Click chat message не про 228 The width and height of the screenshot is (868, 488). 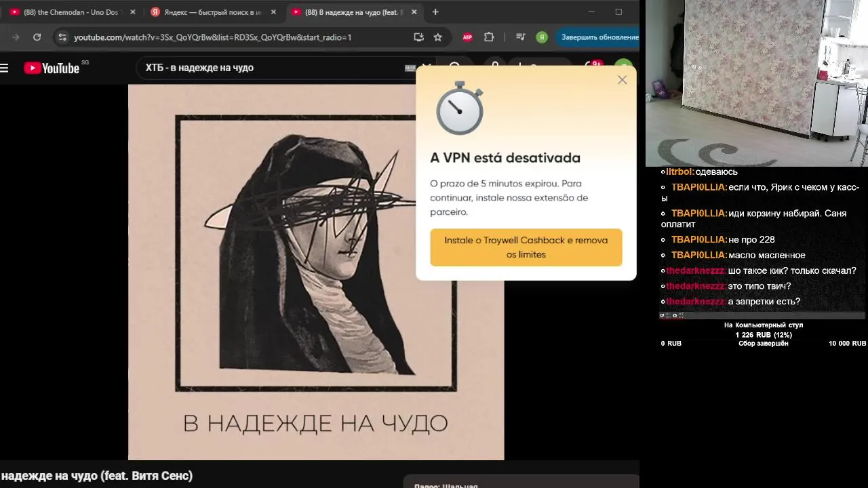(751, 240)
